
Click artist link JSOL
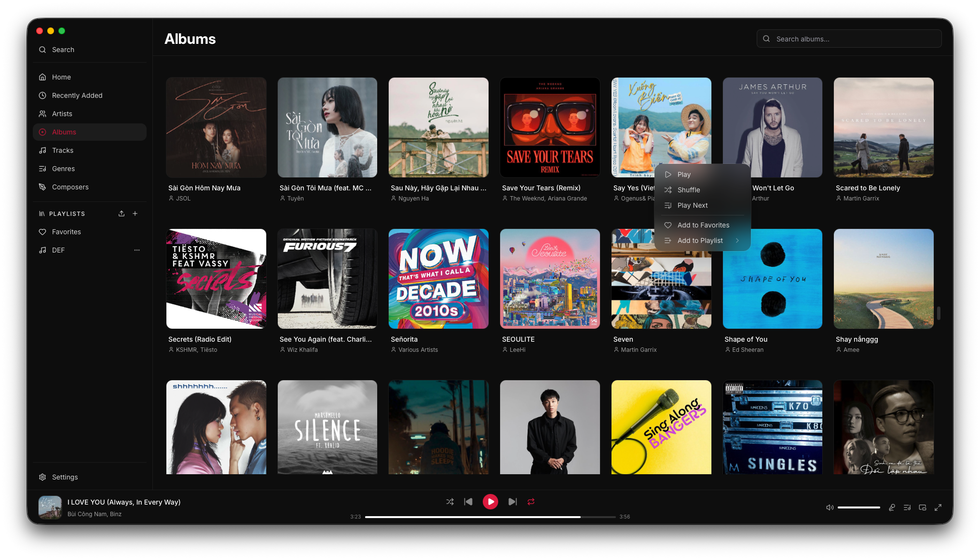(183, 199)
